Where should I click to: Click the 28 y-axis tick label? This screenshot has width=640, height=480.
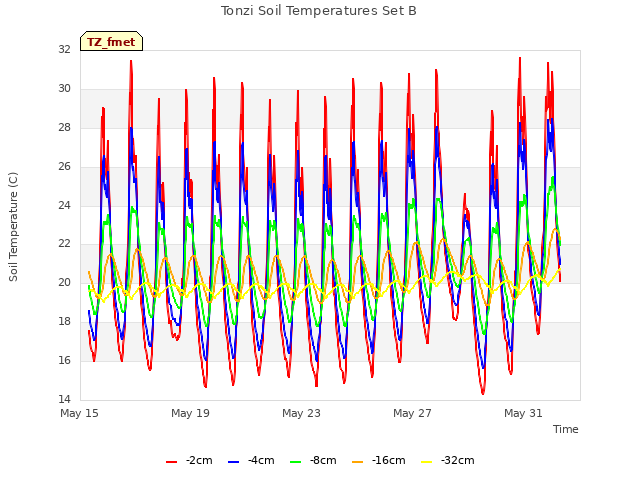point(64,127)
